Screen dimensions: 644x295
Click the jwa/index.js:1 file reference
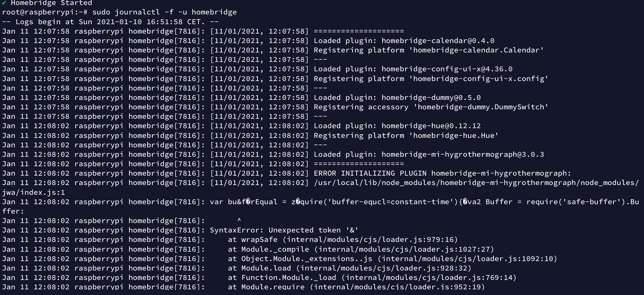[x=34, y=192]
